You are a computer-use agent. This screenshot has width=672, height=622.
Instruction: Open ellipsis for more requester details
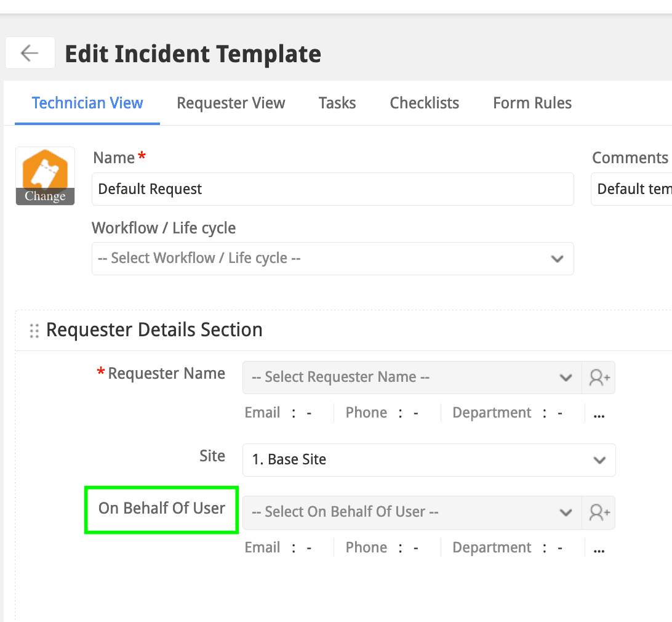pos(599,414)
